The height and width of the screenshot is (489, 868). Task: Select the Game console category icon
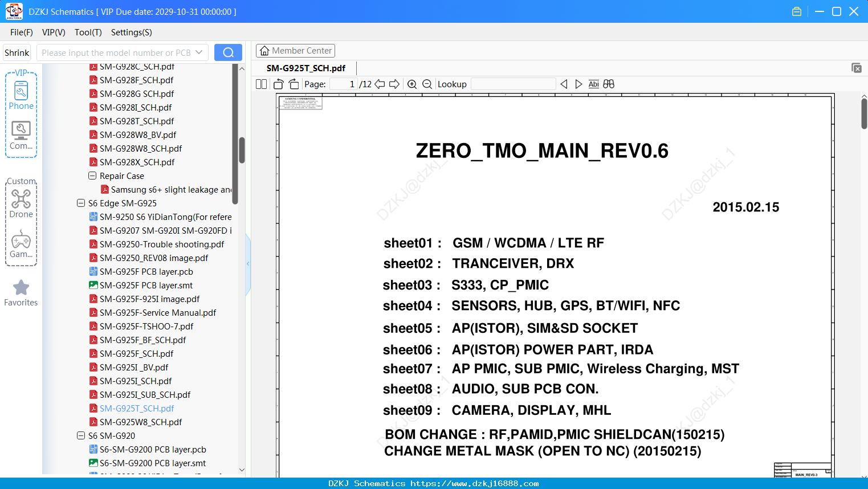(21, 244)
